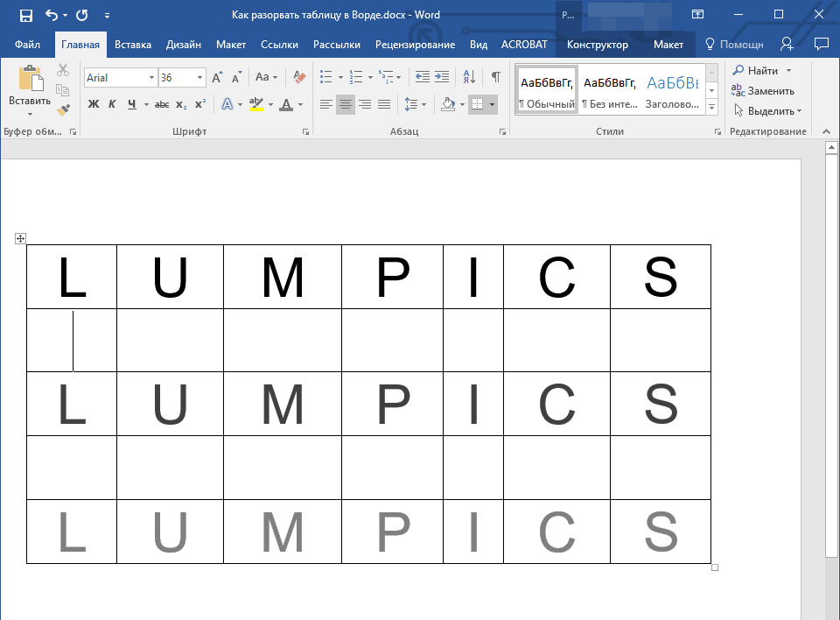
Task: Click the Заменить button
Action: pyautogui.click(x=763, y=91)
